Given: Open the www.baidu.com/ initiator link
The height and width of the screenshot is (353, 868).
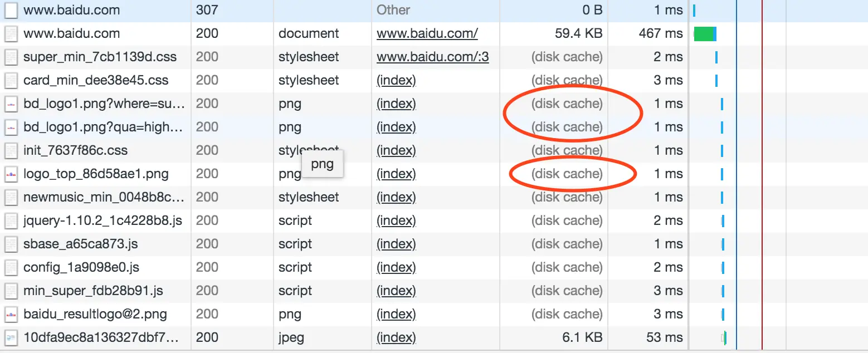Looking at the screenshot, I should tap(427, 33).
